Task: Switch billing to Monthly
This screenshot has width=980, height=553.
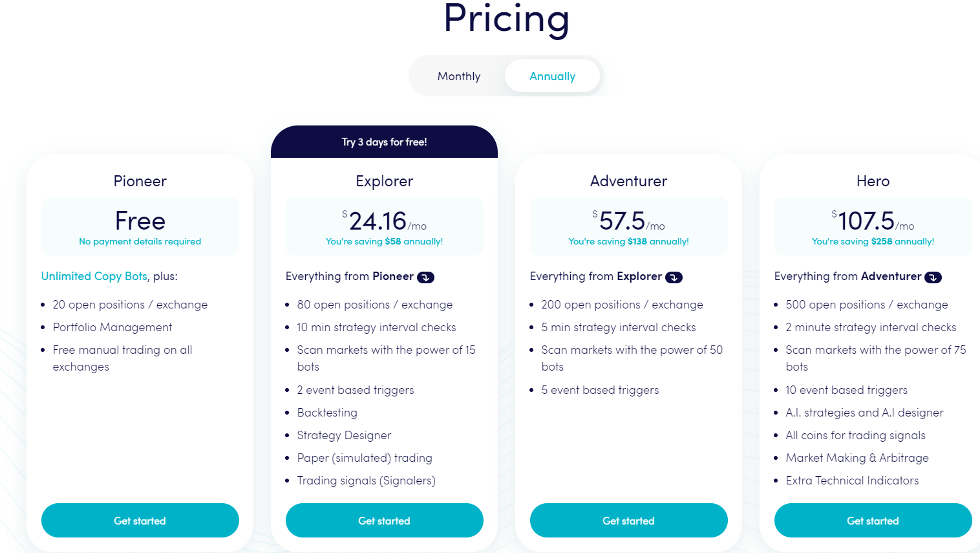Action: coord(459,76)
